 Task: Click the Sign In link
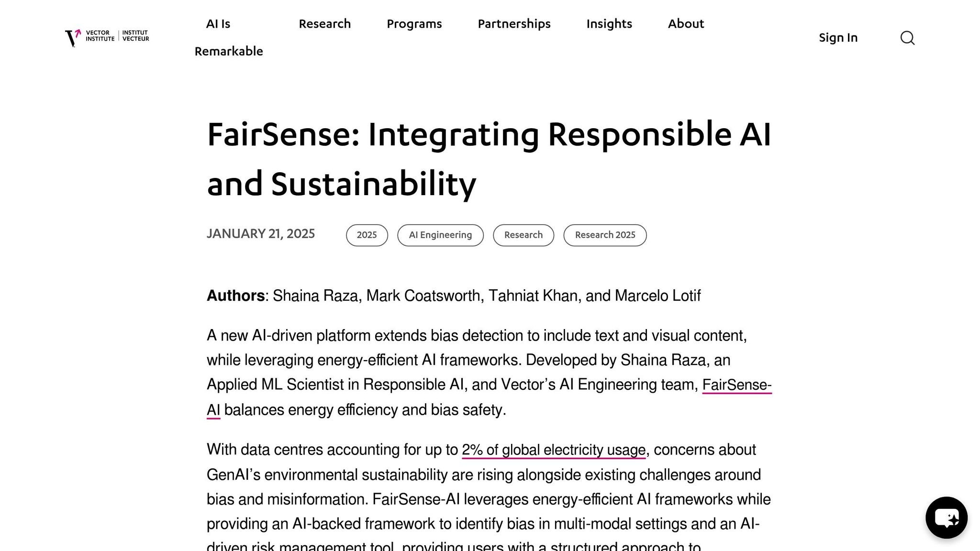tap(838, 38)
